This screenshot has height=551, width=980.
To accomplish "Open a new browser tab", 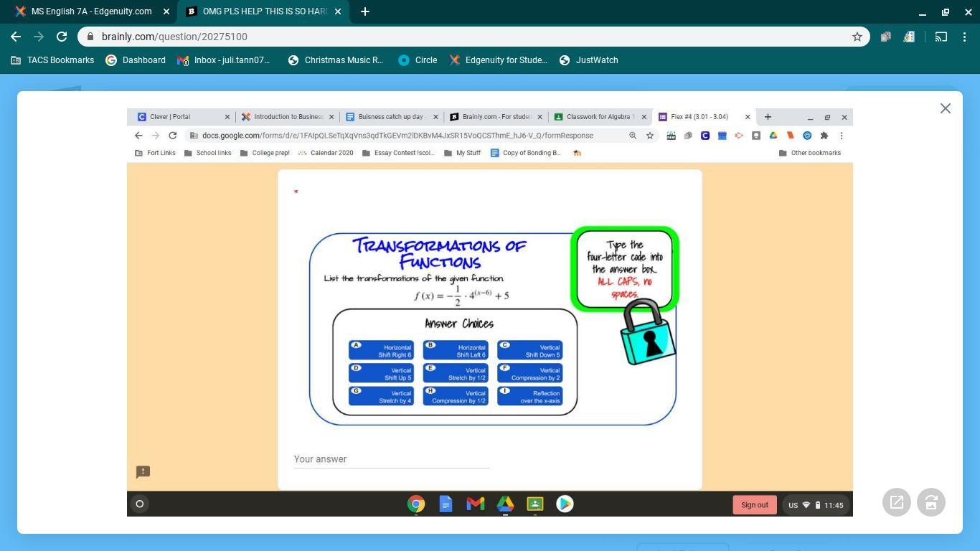I will (364, 11).
